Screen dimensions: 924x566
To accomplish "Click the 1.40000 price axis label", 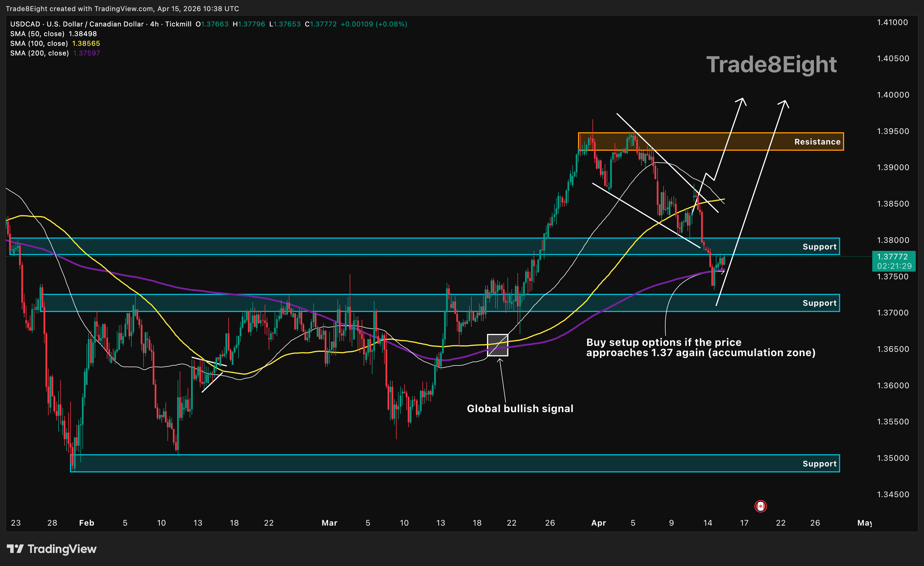I will 893,95.
